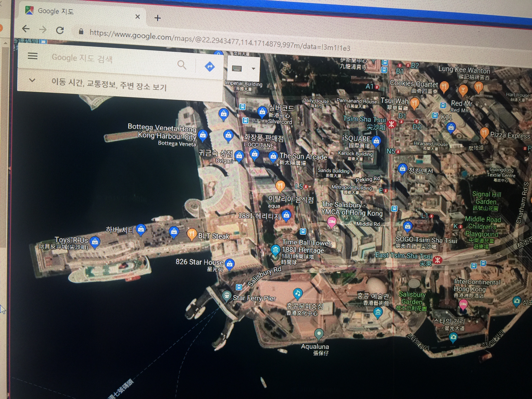Click the Aqualuna teal location pin

[319, 334]
